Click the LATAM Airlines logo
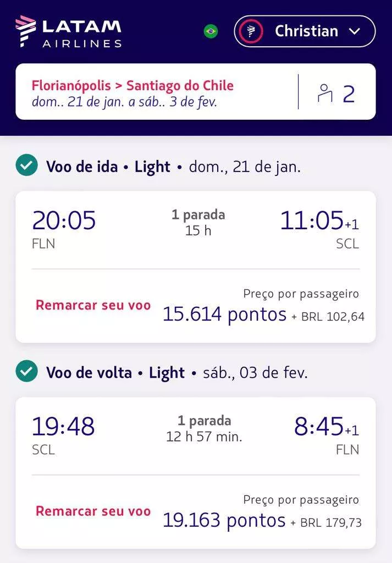392x563 pixels. (x=68, y=31)
